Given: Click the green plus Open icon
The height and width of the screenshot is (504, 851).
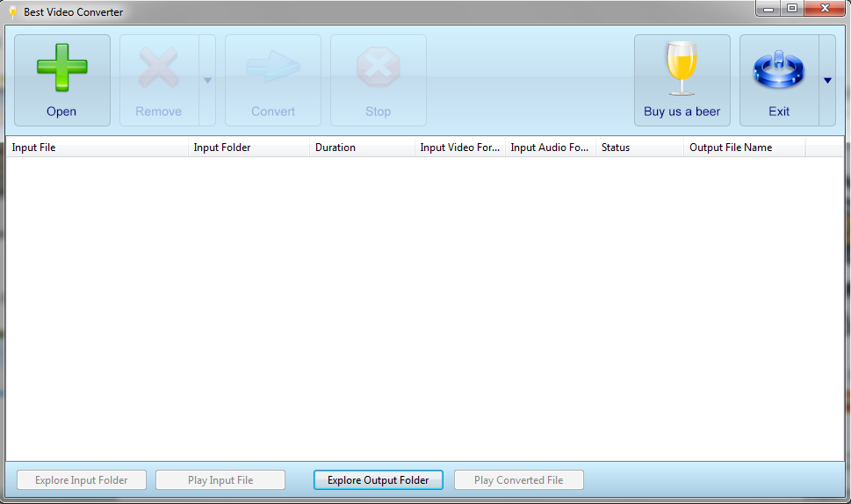Looking at the screenshot, I should [61, 68].
